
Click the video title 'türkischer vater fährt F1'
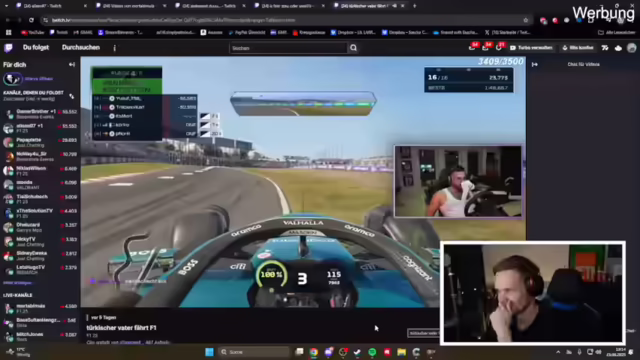(x=121, y=328)
